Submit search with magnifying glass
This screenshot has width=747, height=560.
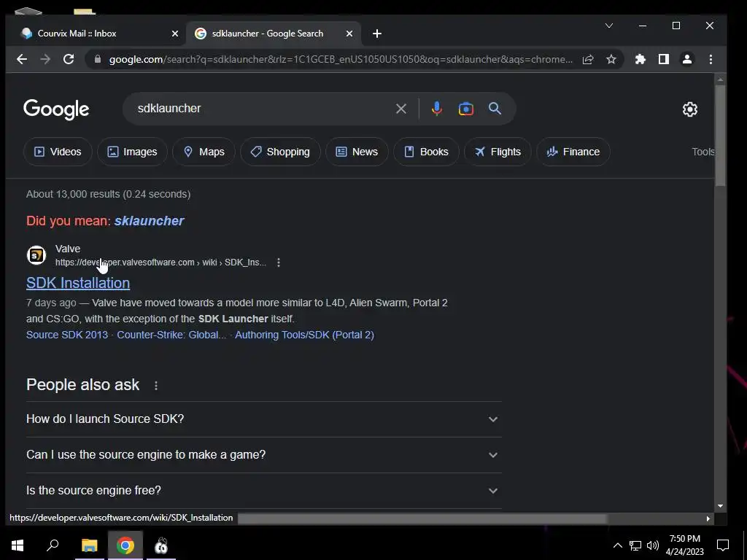tap(495, 109)
